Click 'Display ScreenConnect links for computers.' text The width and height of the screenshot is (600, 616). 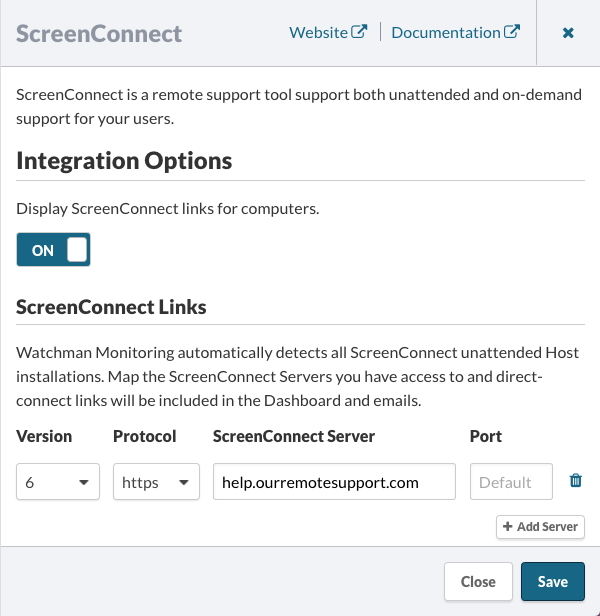168,209
